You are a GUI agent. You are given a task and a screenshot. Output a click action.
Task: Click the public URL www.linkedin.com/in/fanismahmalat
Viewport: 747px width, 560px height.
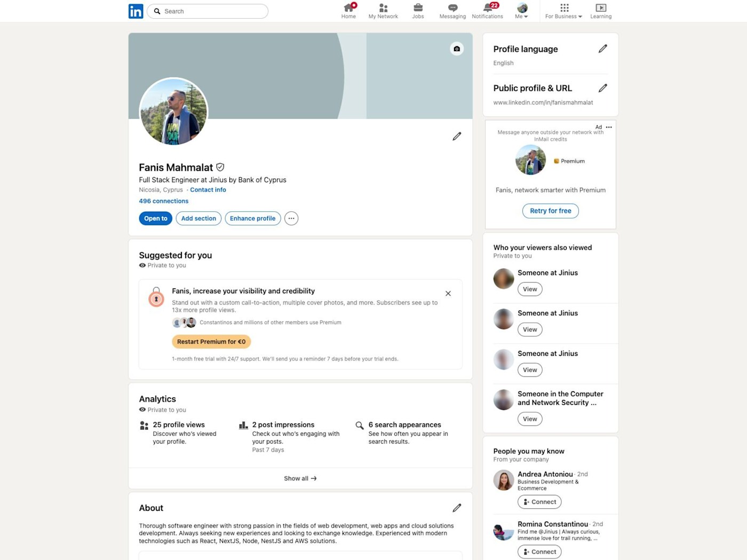543,102
